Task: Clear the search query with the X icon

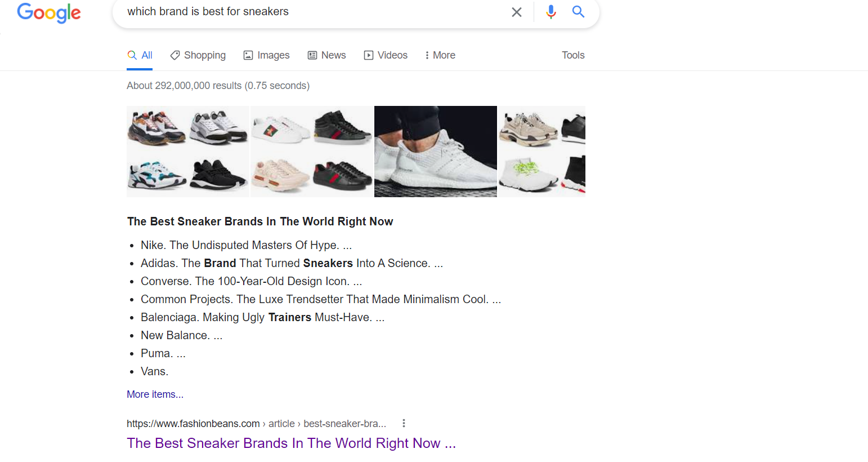Action: [x=516, y=12]
